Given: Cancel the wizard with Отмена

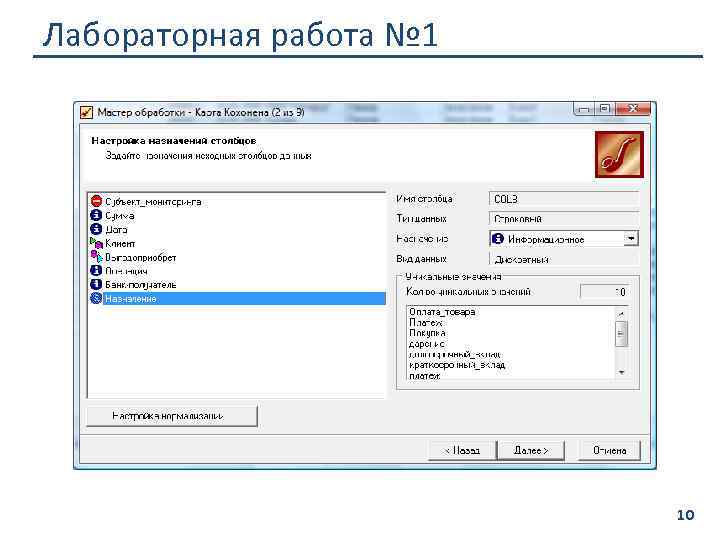Looking at the screenshot, I should [609, 450].
